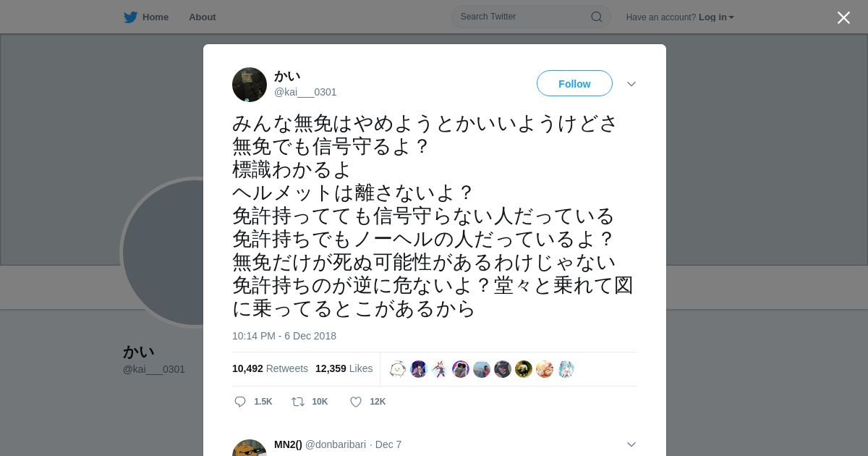Screen dimensions: 868x456
Task: Retweet using the 10K retweet icon
Action: coord(298,402)
